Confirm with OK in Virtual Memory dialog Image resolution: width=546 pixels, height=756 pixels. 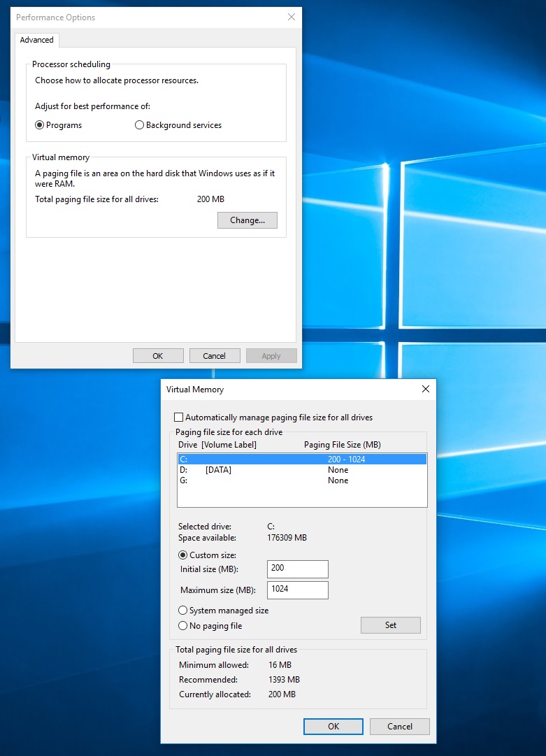tap(333, 727)
